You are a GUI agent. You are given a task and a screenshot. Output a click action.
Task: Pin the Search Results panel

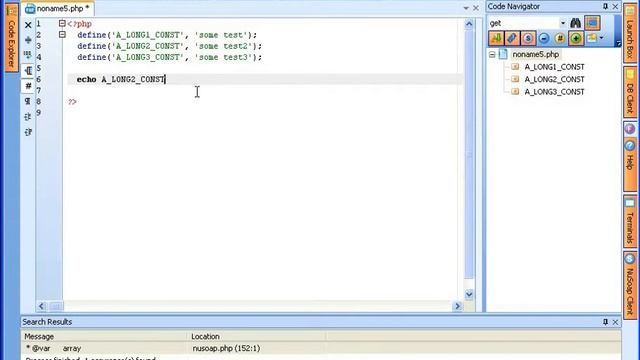pos(605,322)
